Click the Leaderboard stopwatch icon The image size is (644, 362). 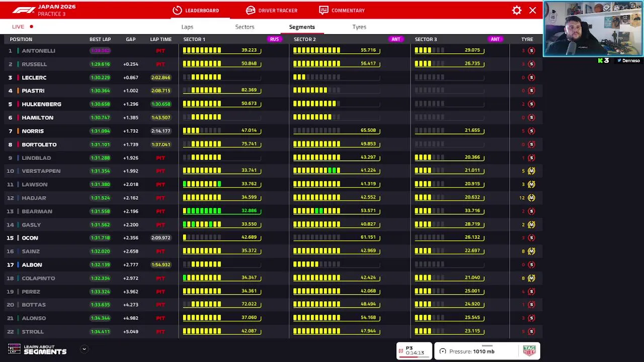pos(177,10)
